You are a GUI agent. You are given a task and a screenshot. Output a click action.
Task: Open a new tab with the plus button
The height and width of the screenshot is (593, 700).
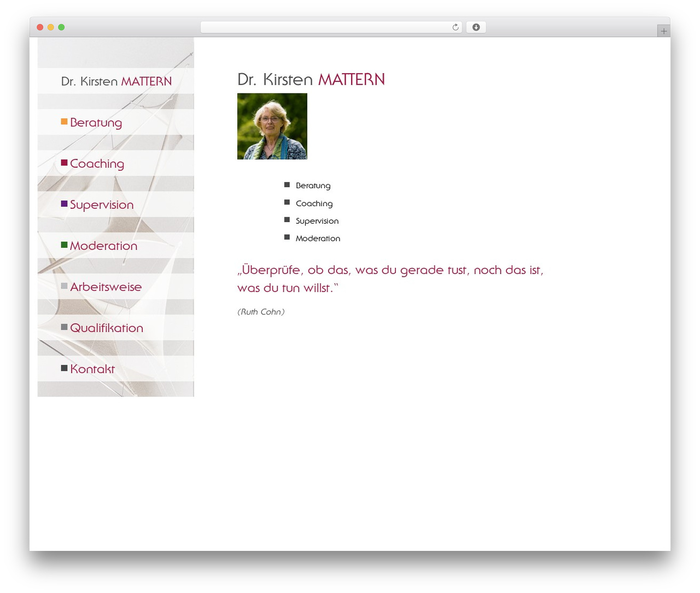pos(664,31)
